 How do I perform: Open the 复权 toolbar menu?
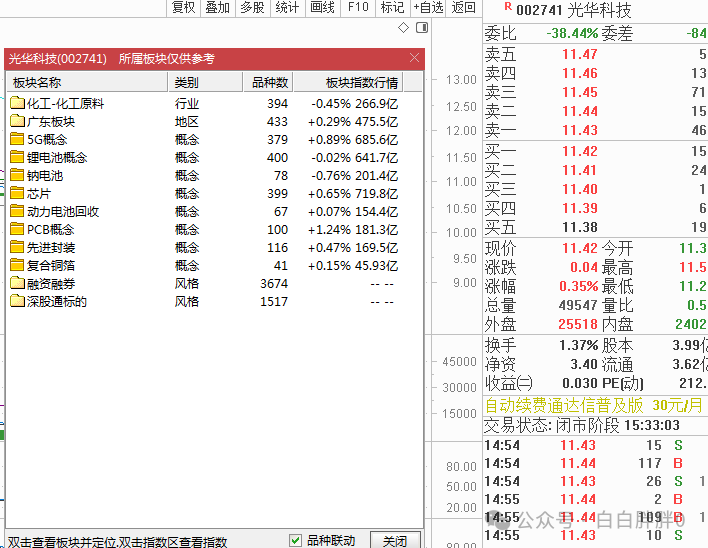(183, 8)
